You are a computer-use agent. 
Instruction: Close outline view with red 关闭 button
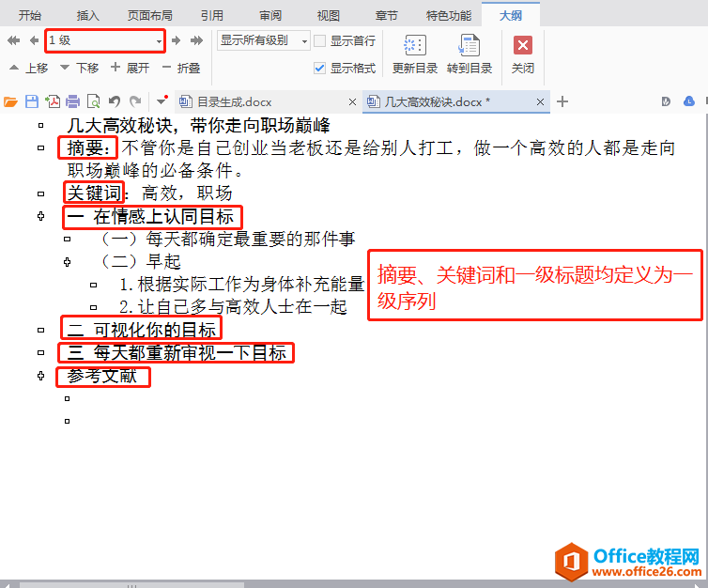tap(523, 45)
